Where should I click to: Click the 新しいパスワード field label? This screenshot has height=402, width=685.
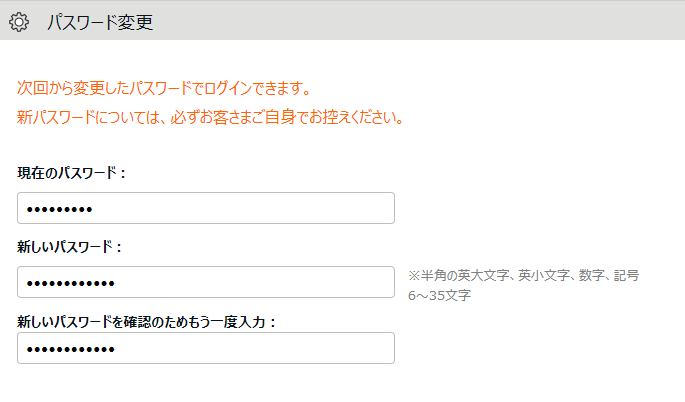(70, 247)
